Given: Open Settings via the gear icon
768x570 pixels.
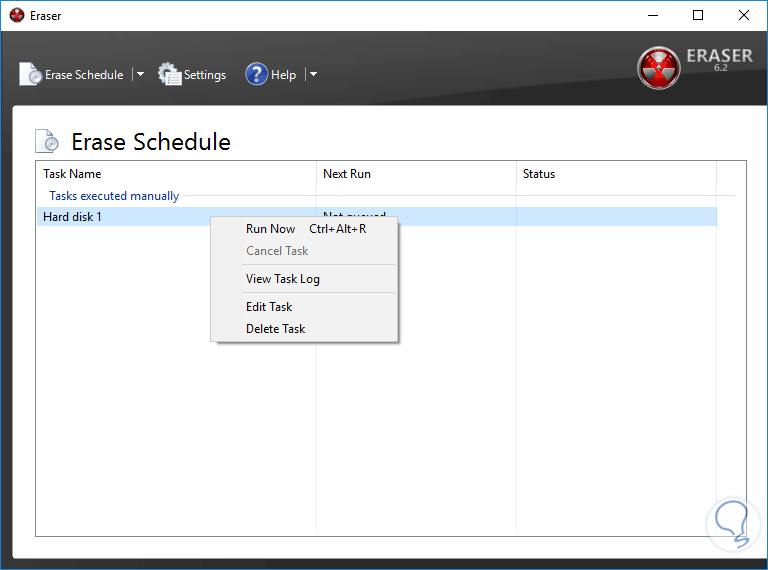Looking at the screenshot, I should click(169, 74).
